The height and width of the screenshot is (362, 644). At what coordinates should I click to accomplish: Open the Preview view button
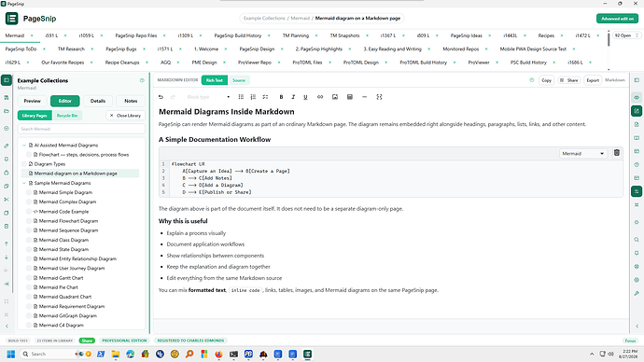32,101
